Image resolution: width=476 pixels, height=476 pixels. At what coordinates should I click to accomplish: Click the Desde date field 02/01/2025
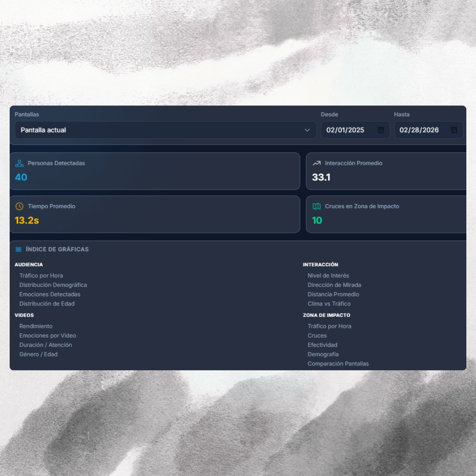point(345,130)
